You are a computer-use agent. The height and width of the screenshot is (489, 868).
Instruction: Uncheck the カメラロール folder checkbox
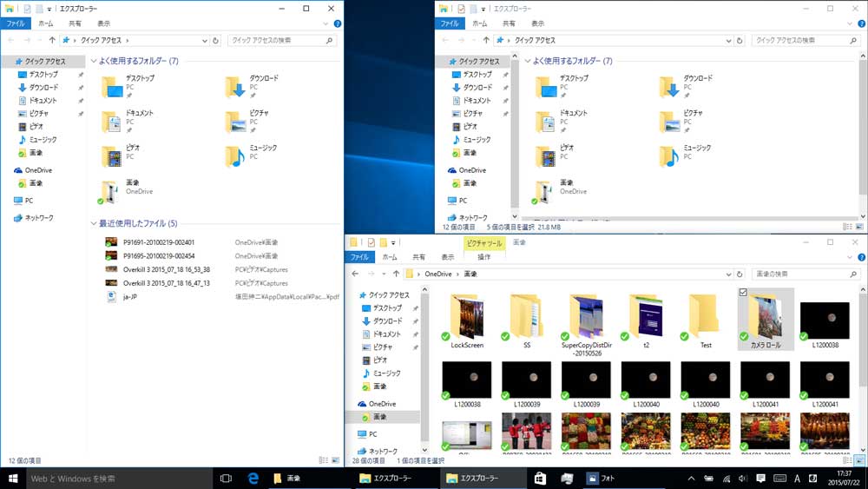743,293
